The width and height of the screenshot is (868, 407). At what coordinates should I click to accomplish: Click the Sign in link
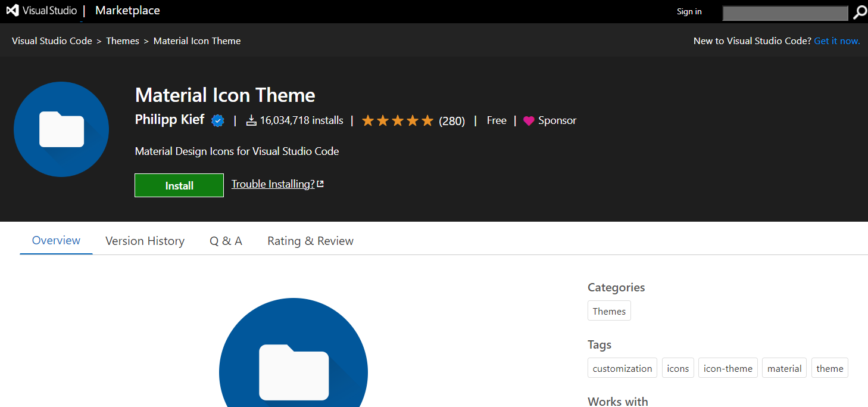(x=689, y=12)
